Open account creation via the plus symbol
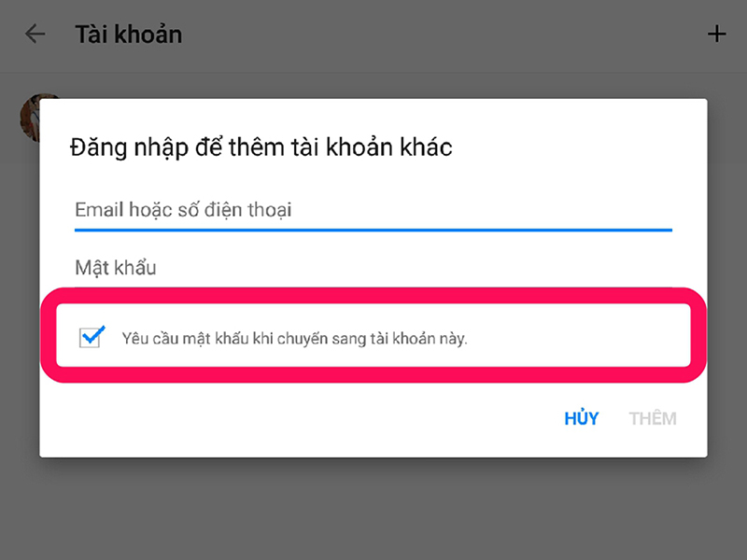The image size is (747, 560). coord(717,34)
